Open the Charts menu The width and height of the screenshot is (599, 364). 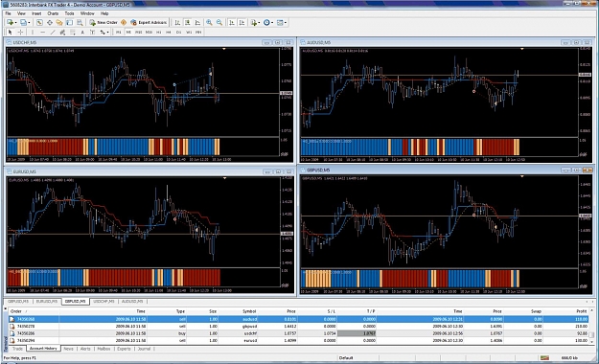(53, 13)
